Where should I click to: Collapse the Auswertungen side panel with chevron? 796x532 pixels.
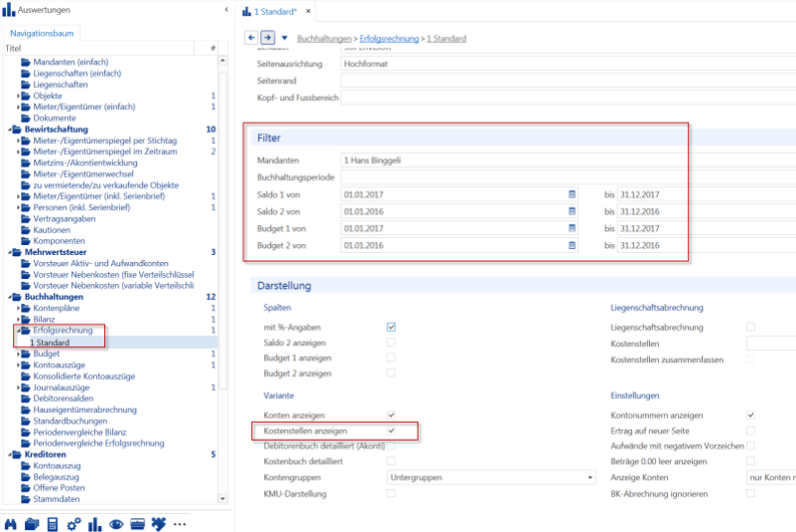click(226, 10)
